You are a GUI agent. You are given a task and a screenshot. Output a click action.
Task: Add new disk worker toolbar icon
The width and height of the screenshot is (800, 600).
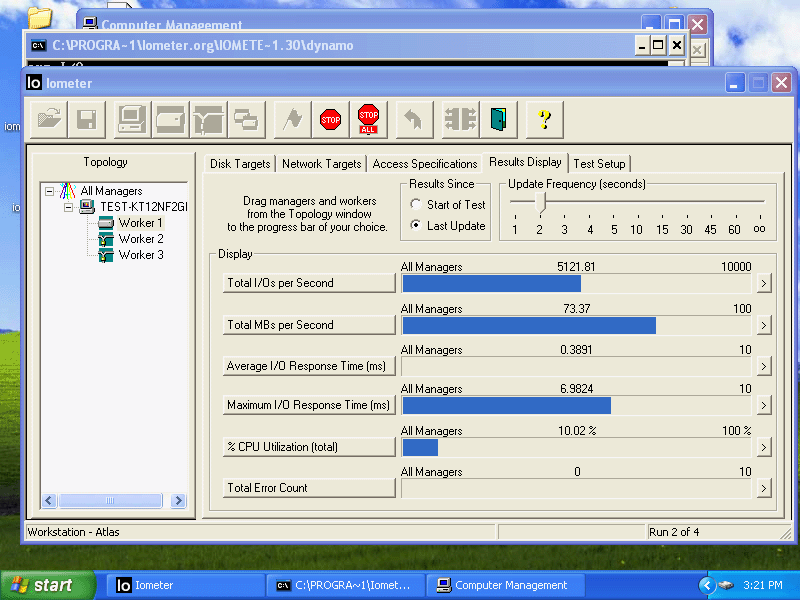(170, 119)
